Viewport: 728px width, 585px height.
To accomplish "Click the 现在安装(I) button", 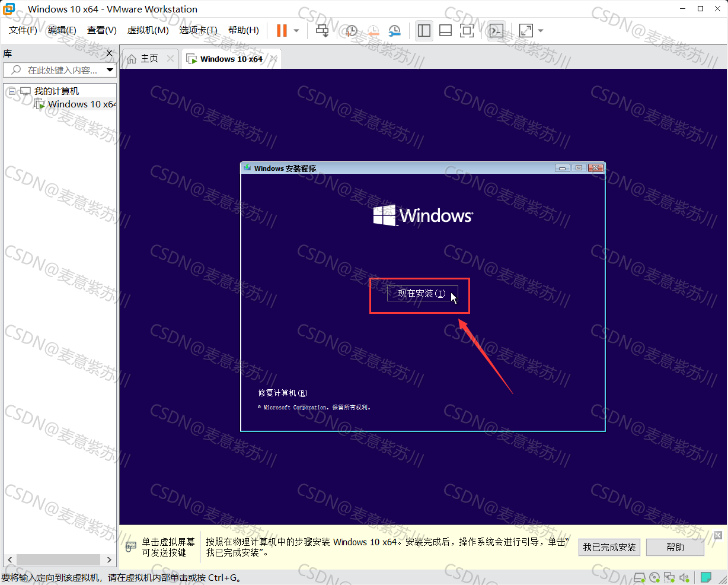I will 422,294.
